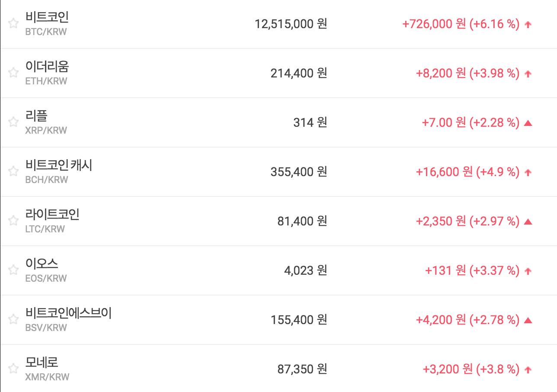This screenshot has width=557, height=392.
Task: Click the 12,515,000 원 Bitcoin price
Action: click(x=291, y=24)
